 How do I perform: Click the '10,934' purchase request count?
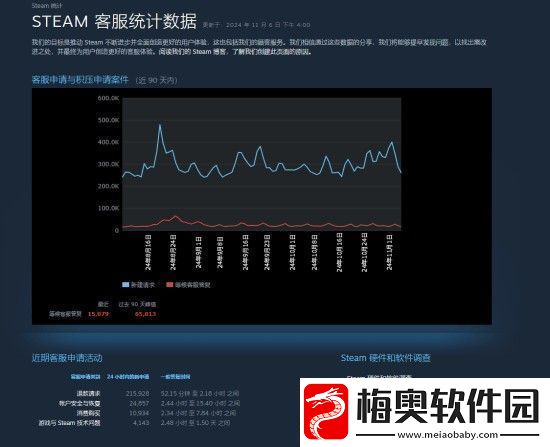pos(139,413)
